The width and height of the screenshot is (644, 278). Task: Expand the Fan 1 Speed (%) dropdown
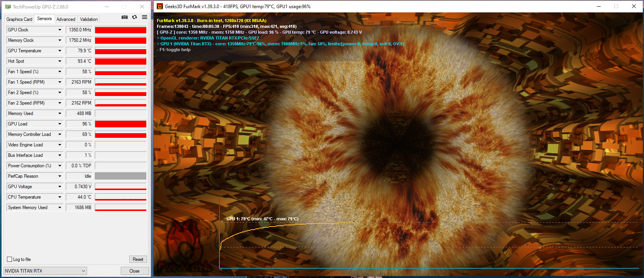pyautogui.click(x=60, y=72)
